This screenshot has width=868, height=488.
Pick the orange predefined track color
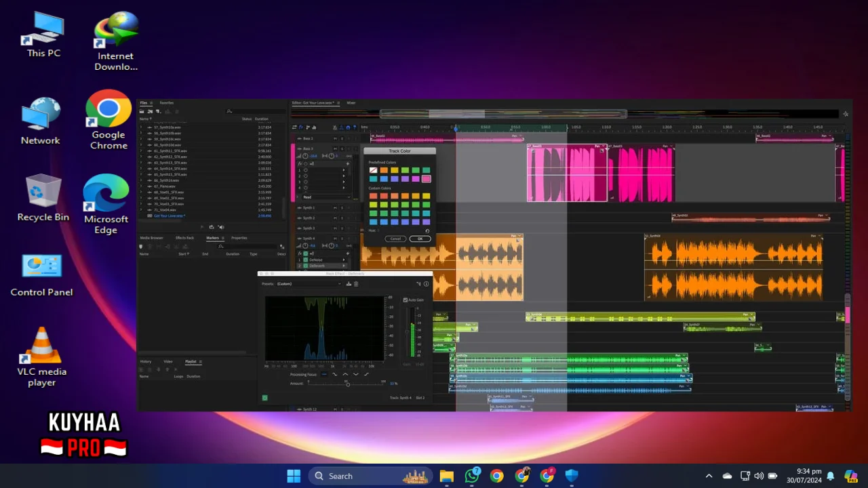[383, 170]
